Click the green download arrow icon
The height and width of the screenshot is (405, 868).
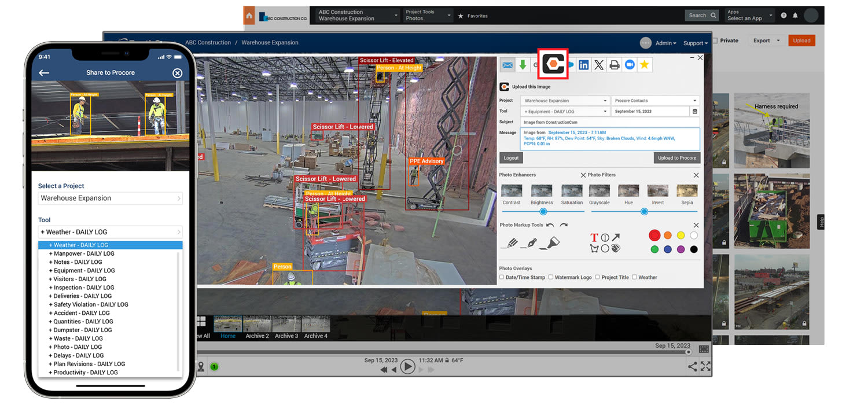point(523,65)
